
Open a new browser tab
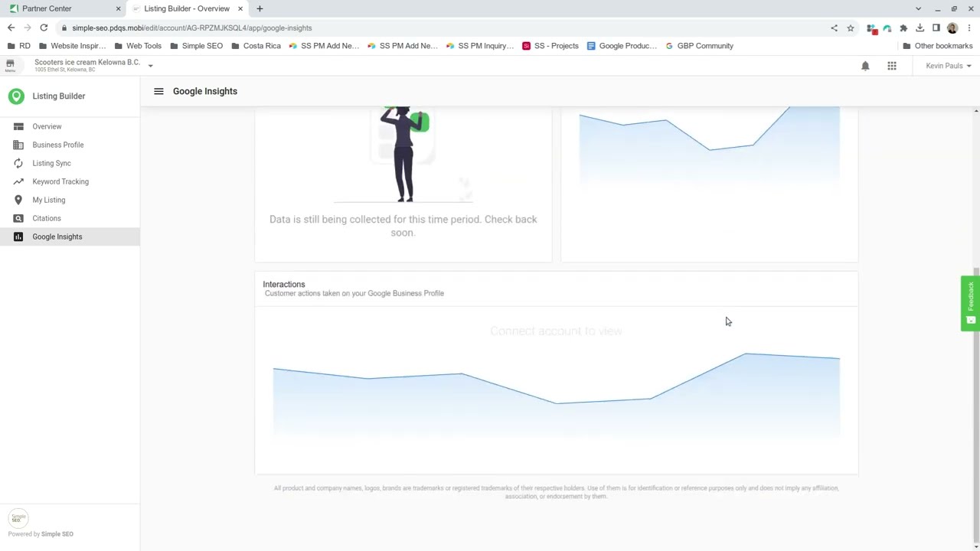(x=260, y=8)
